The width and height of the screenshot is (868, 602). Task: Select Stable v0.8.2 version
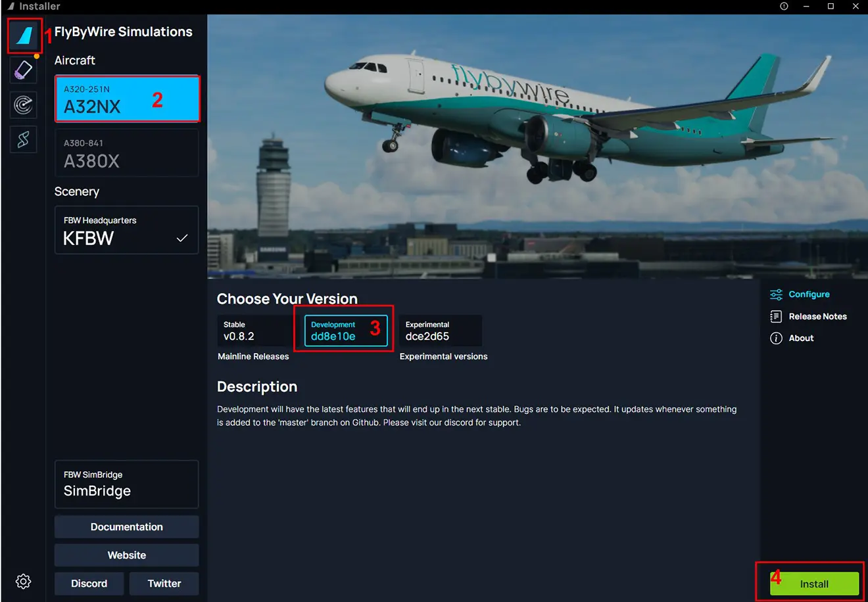(255, 331)
